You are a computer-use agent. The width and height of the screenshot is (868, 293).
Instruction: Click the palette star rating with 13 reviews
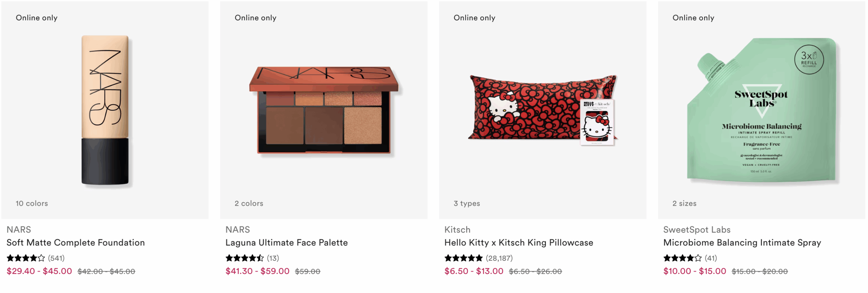(252, 258)
